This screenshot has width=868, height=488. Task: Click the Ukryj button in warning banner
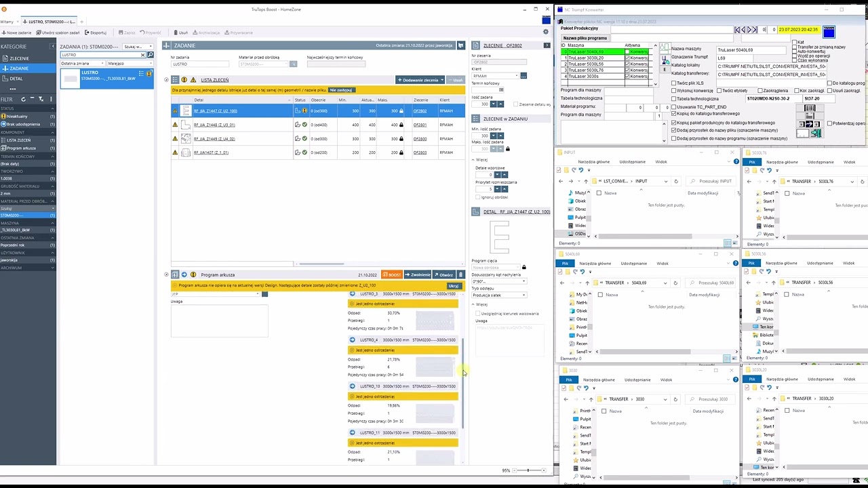click(x=453, y=285)
